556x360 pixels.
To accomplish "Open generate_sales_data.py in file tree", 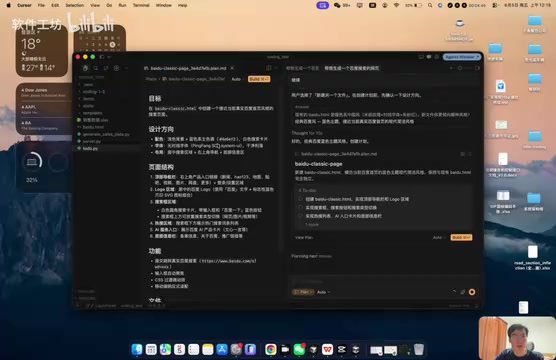I will [106, 134].
